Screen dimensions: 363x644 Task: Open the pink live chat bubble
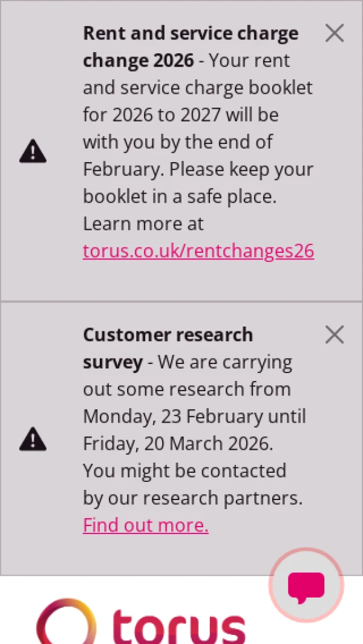pos(306,585)
